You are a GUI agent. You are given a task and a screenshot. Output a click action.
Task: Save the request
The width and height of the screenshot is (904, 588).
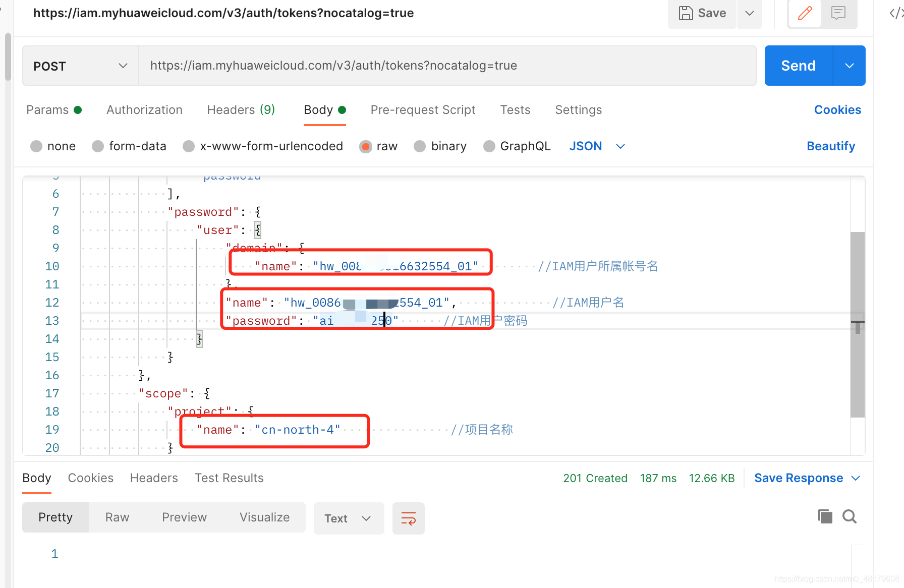tap(702, 13)
